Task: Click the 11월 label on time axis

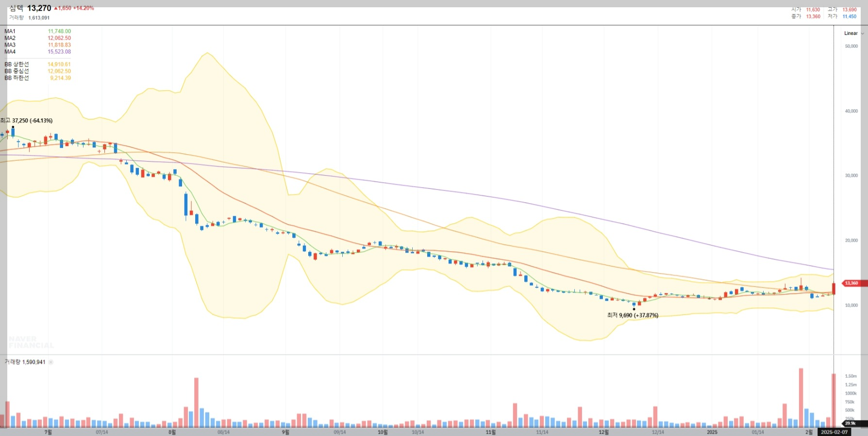Action: (x=491, y=432)
